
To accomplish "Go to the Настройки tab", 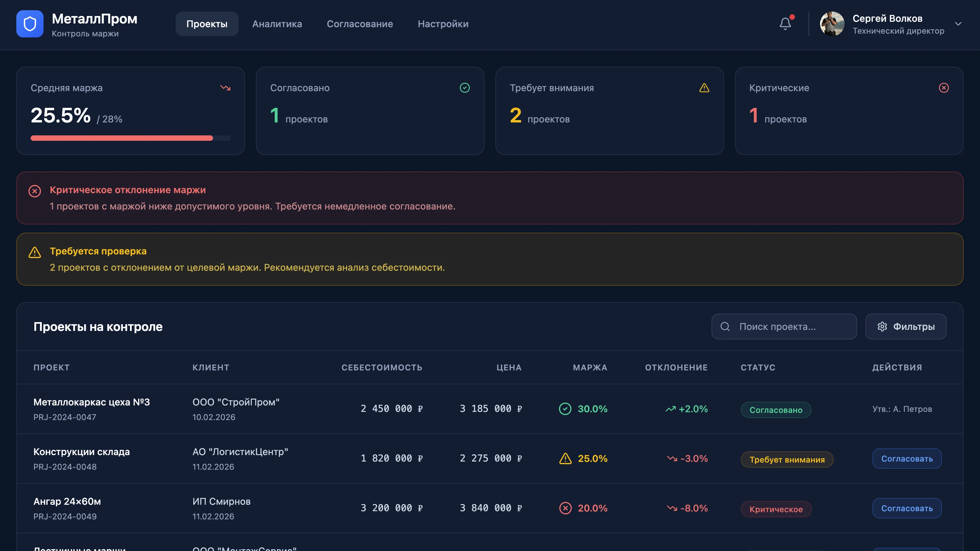I will coord(443,23).
